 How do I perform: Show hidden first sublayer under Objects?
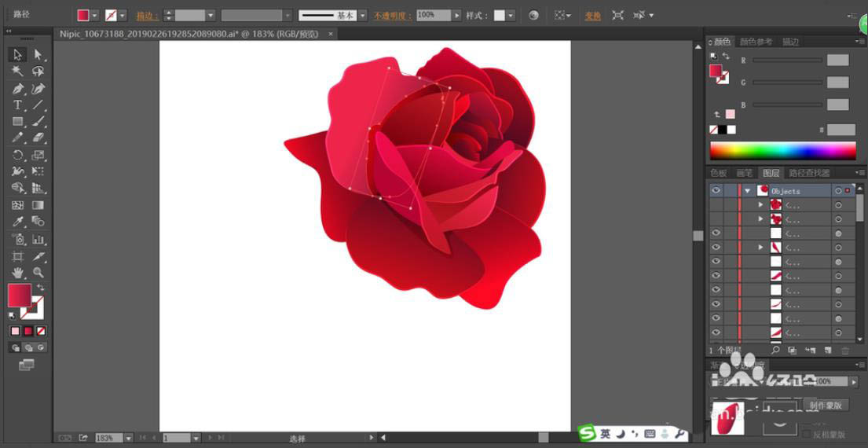[716, 205]
